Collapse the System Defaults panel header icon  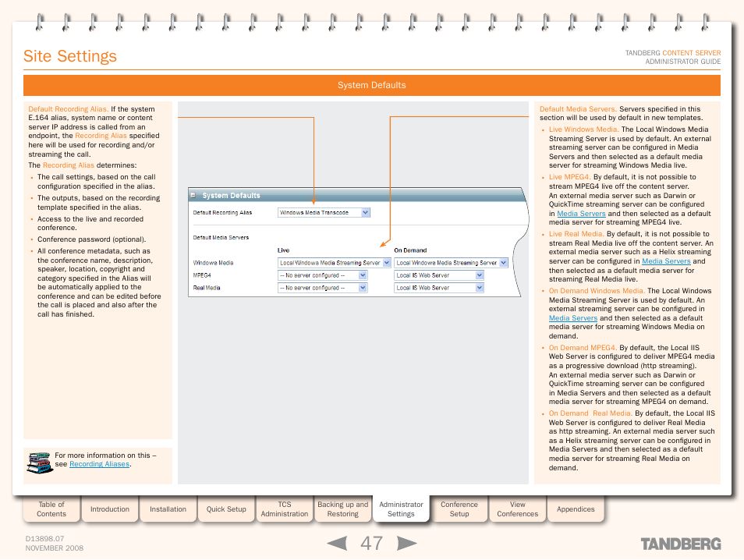pyautogui.click(x=193, y=195)
